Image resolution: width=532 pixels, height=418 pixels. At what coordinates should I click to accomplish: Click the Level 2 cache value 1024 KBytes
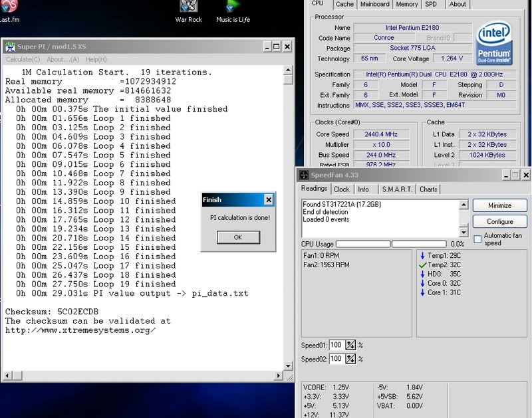(487, 155)
